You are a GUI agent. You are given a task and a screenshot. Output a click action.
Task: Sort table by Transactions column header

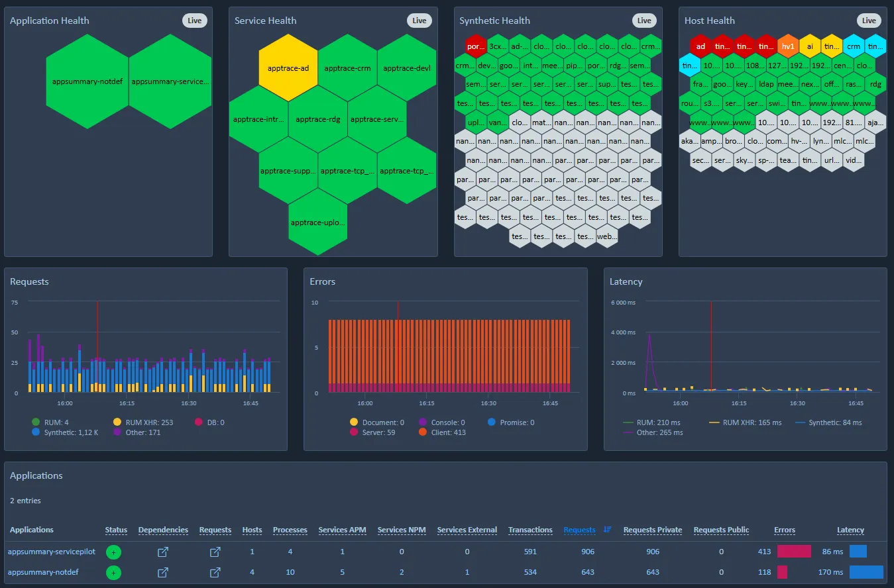click(x=530, y=530)
